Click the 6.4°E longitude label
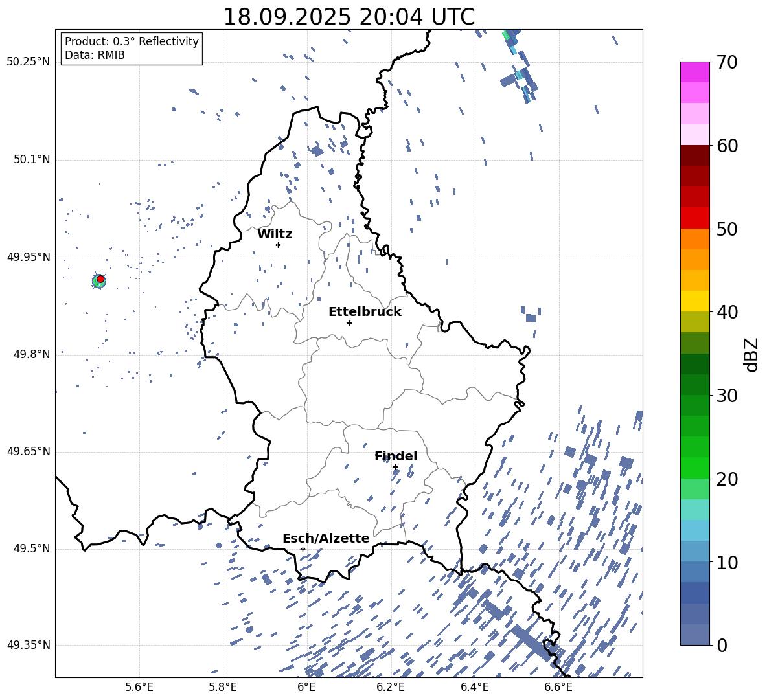 coord(474,688)
